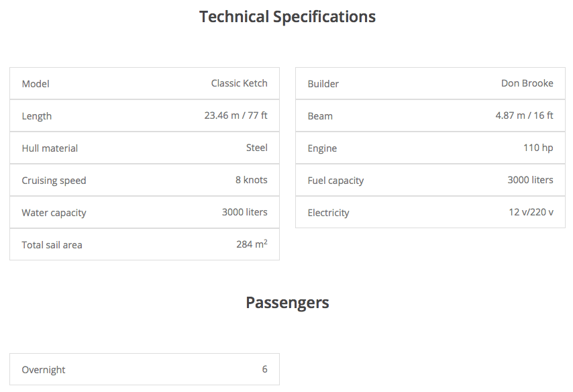Select the 23.46 m / 77 ft value
573x392 pixels.
236,115
